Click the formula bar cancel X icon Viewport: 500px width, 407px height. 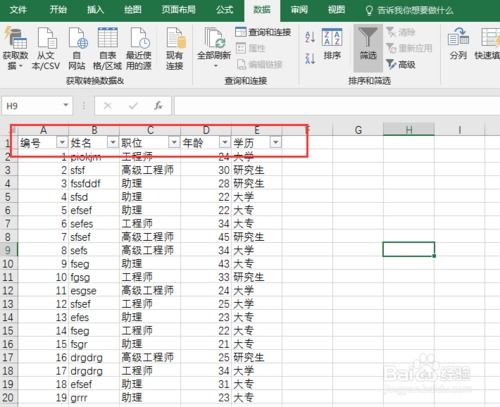107,106
